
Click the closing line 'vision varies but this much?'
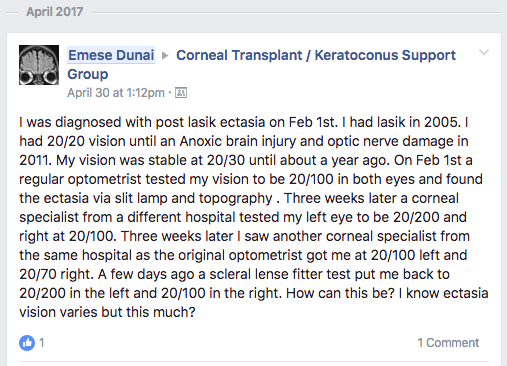(x=107, y=312)
